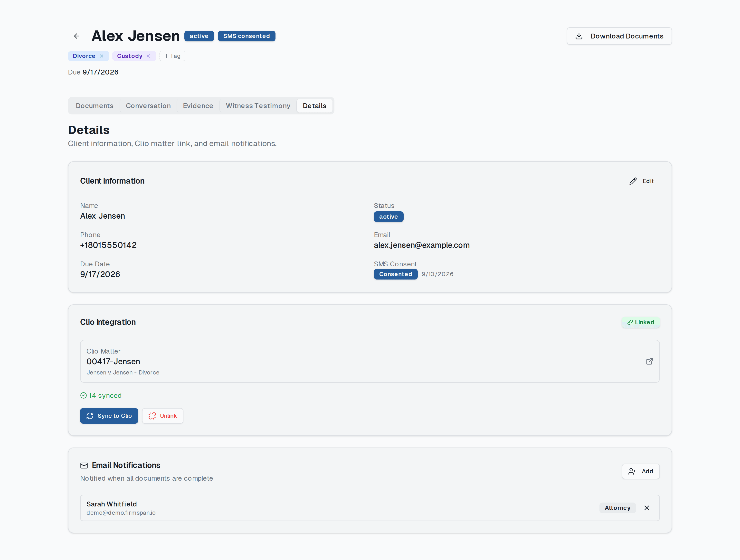The width and height of the screenshot is (740, 560).
Task: Edit the client information
Action: 641,181
